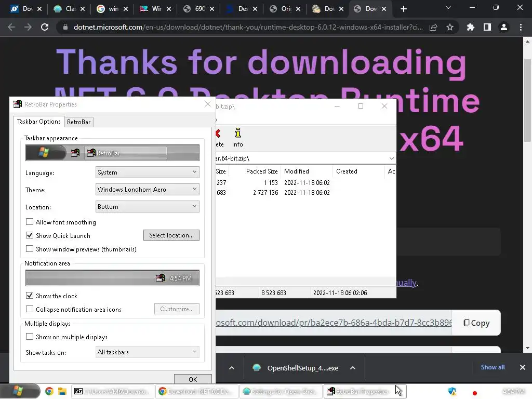Open the Theme dropdown
The height and width of the screenshot is (399, 532).
click(x=147, y=189)
